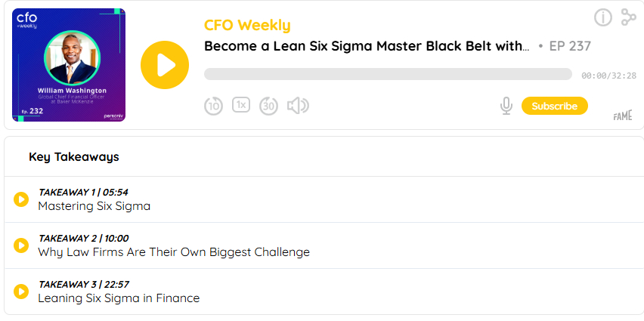Click the William Washington episode cover art
The image size is (644, 321).
(69, 65)
